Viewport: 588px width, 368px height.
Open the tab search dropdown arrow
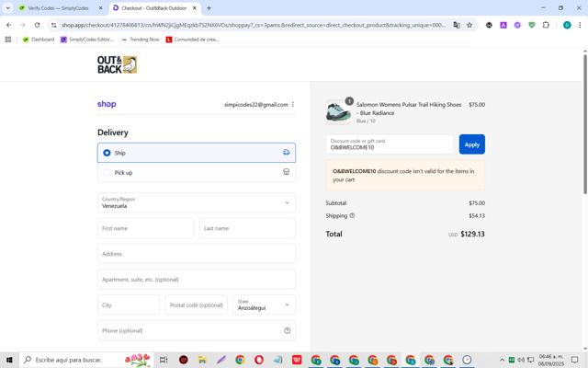pyautogui.click(x=8, y=8)
